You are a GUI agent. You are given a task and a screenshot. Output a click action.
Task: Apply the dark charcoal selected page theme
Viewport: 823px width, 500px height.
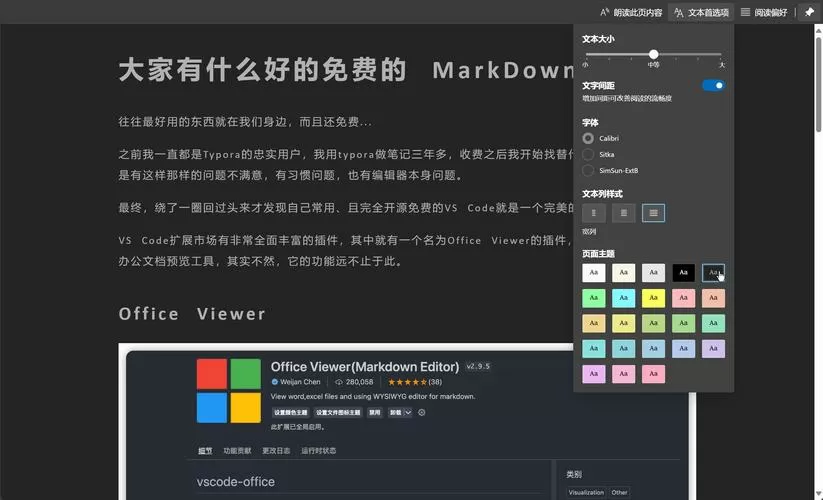(713, 273)
